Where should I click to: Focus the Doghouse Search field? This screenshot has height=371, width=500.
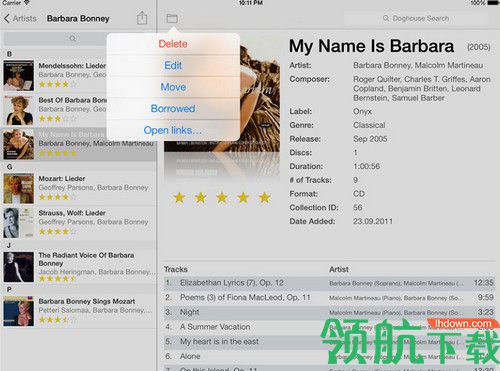[416, 18]
